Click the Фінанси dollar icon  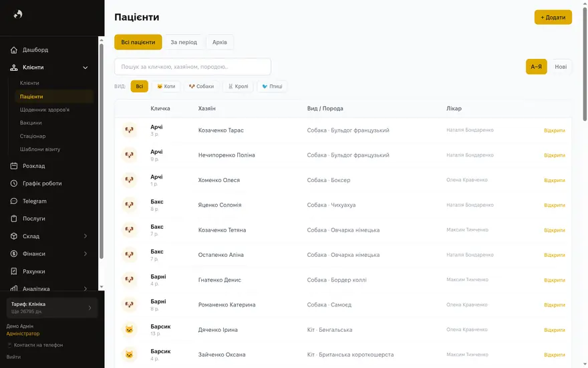tap(14, 254)
